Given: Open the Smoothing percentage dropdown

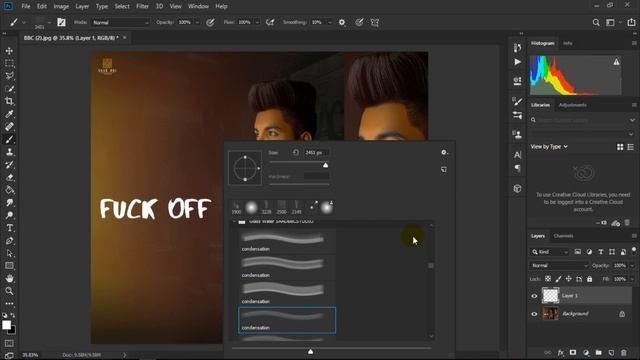Looking at the screenshot, I should [329, 23].
